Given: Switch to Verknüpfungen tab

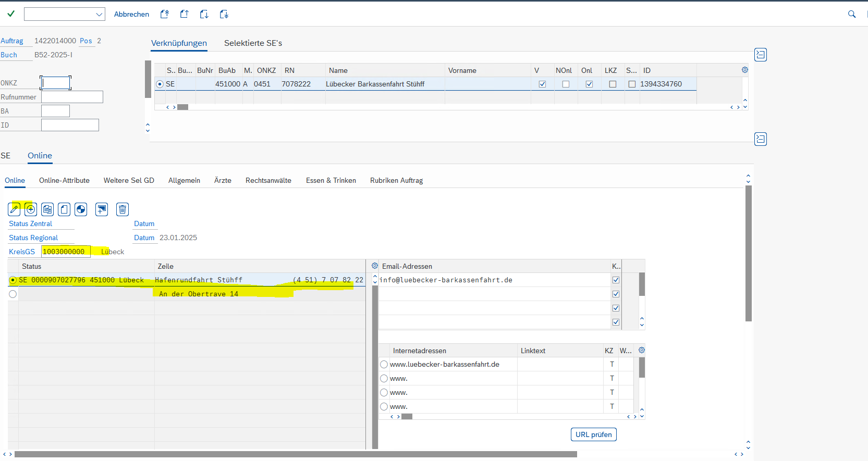Looking at the screenshot, I should point(179,43).
